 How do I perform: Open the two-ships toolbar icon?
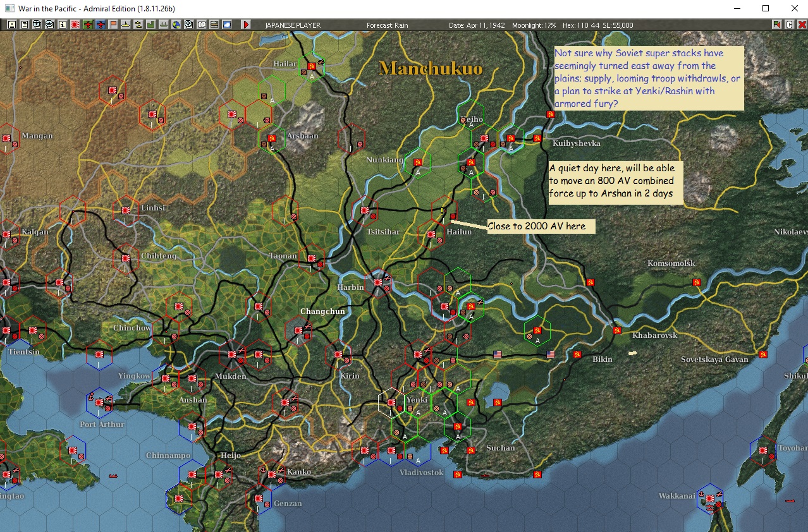point(138,25)
